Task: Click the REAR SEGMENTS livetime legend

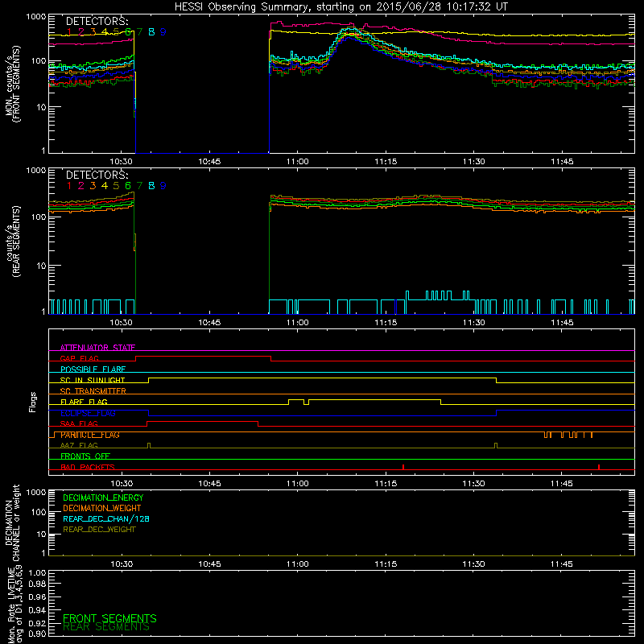Action: click(x=106, y=627)
